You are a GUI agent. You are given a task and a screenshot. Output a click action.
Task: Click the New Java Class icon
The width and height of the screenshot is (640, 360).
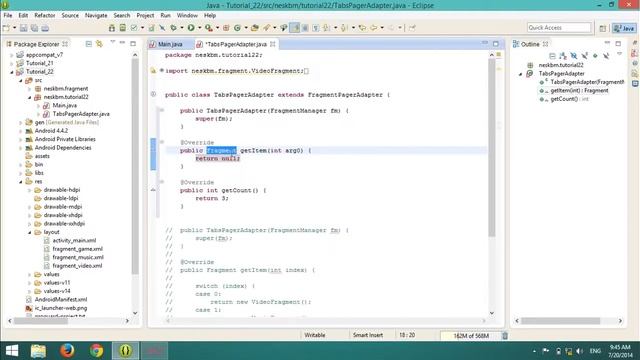pyautogui.click(x=237, y=28)
